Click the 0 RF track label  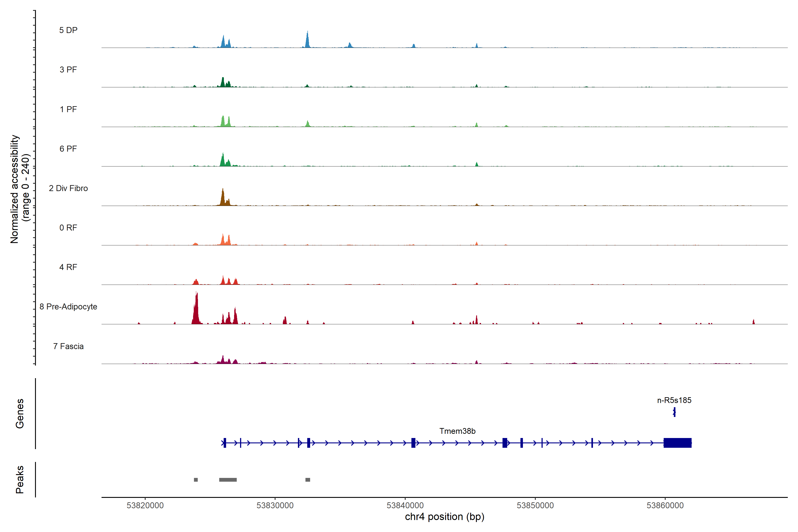pos(68,228)
